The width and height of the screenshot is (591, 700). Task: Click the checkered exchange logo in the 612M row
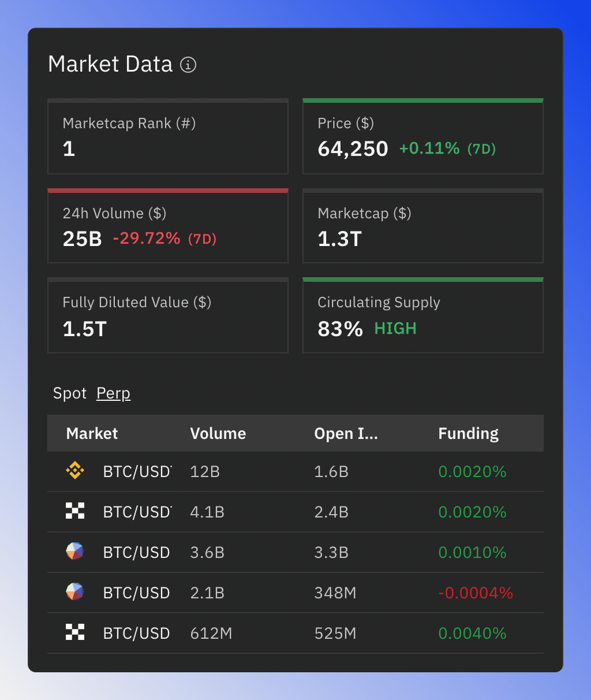point(75,632)
